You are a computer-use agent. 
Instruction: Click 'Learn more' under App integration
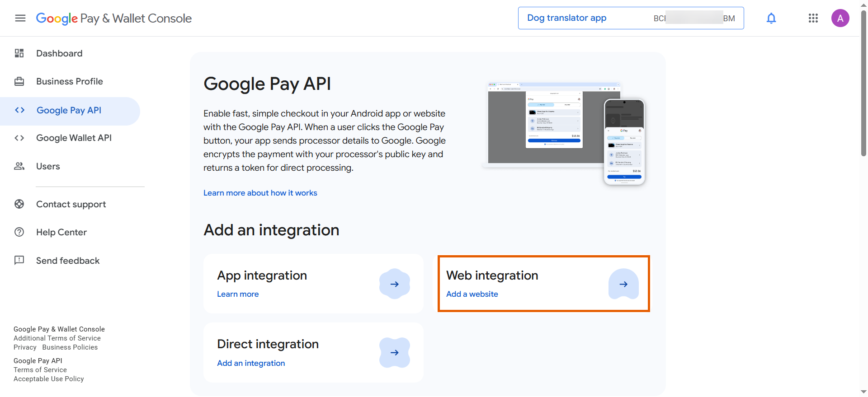(x=238, y=294)
